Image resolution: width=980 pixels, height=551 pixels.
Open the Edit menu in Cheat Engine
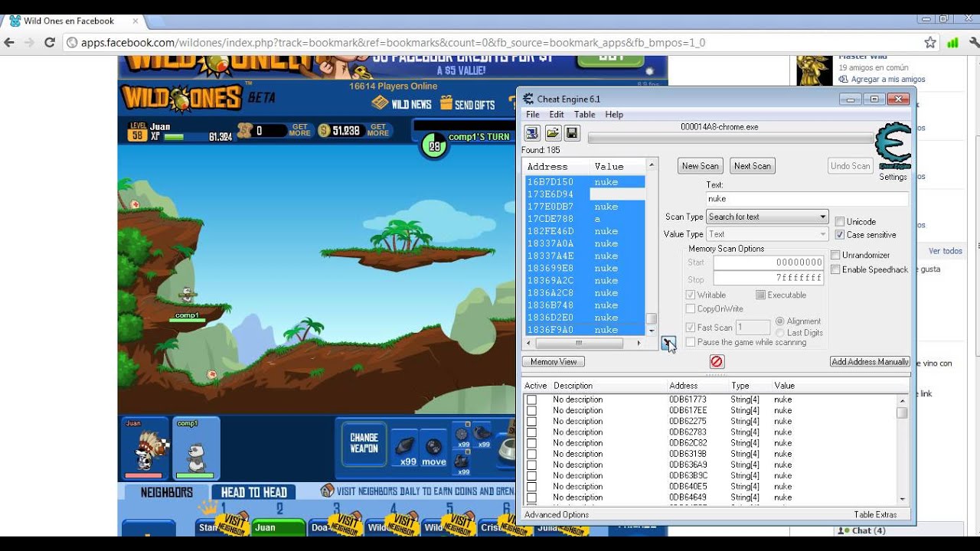pyautogui.click(x=557, y=115)
